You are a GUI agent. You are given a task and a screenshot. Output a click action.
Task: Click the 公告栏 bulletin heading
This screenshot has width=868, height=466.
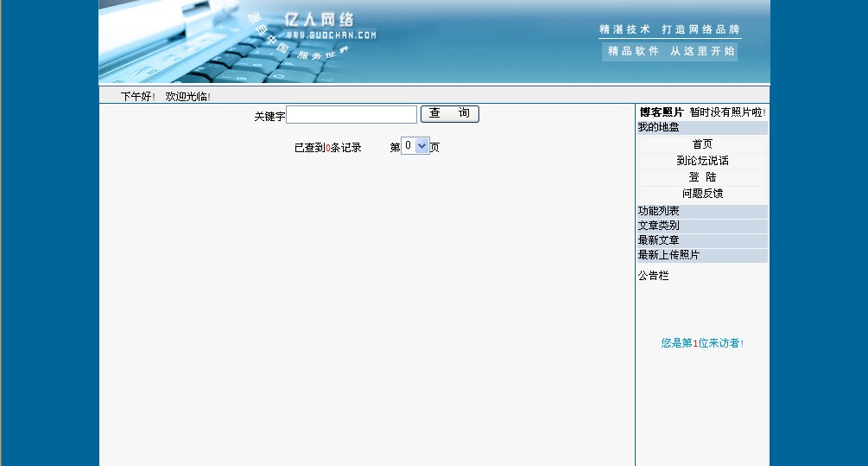coord(653,276)
